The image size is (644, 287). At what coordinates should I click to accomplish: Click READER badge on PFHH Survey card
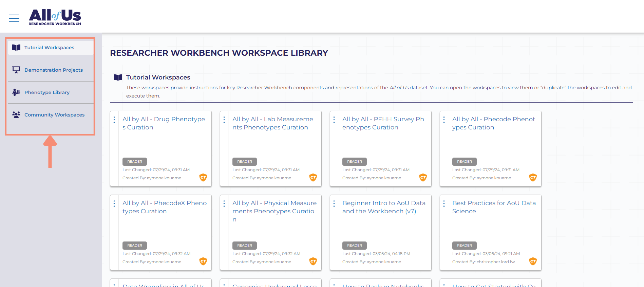(x=355, y=162)
